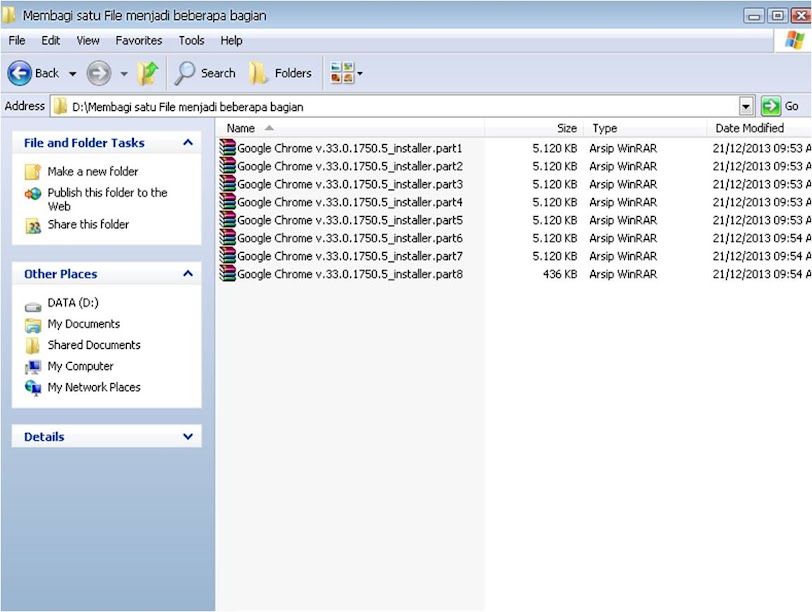Open the Help menu
Screen dimensions: 812x612
tap(231, 40)
